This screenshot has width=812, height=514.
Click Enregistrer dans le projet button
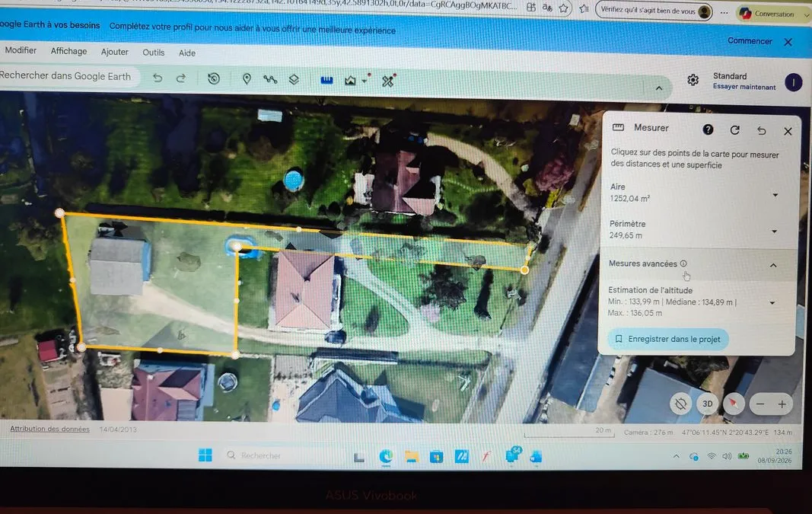[x=668, y=339]
